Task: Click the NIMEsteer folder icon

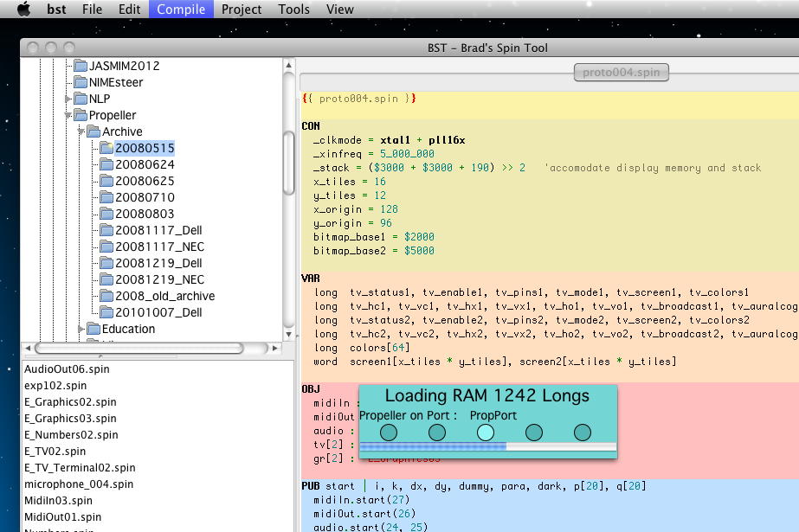Action: point(81,82)
